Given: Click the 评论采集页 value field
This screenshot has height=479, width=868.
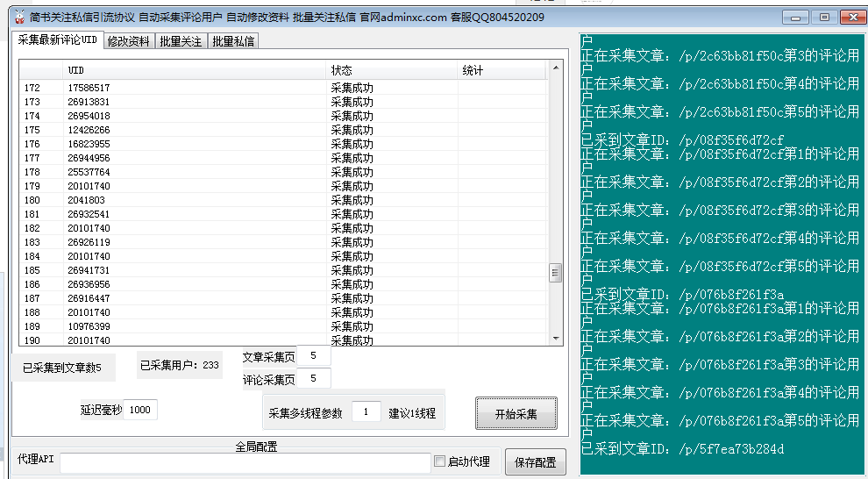Looking at the screenshot, I should coord(313,378).
